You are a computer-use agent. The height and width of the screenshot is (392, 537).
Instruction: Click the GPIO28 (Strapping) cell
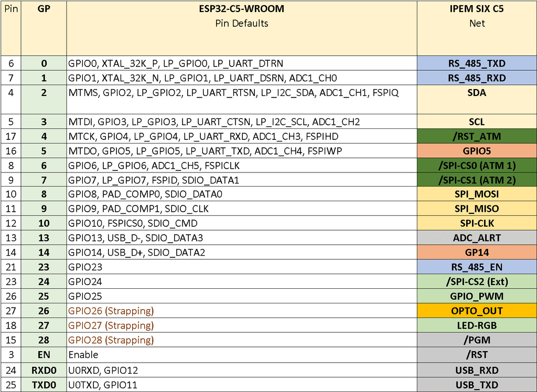(x=242, y=340)
